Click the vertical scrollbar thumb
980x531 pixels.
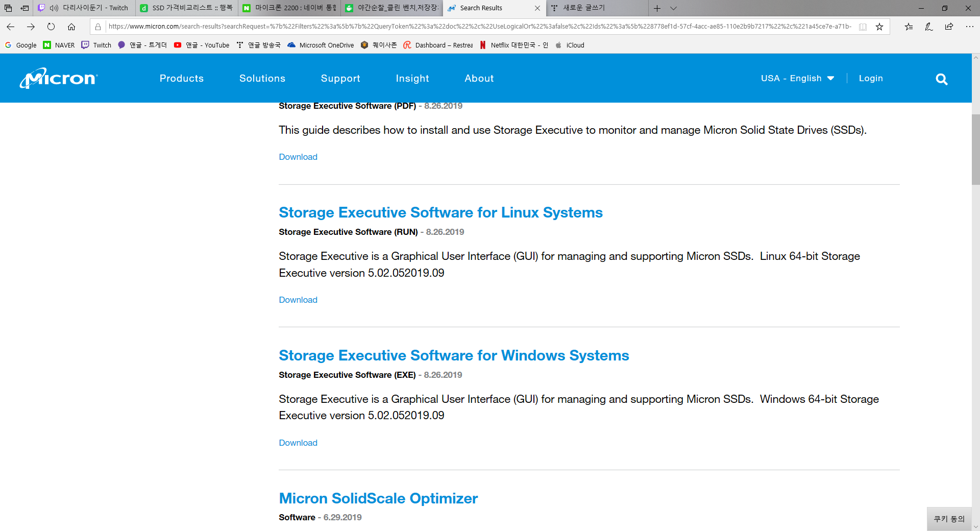[x=976, y=149]
